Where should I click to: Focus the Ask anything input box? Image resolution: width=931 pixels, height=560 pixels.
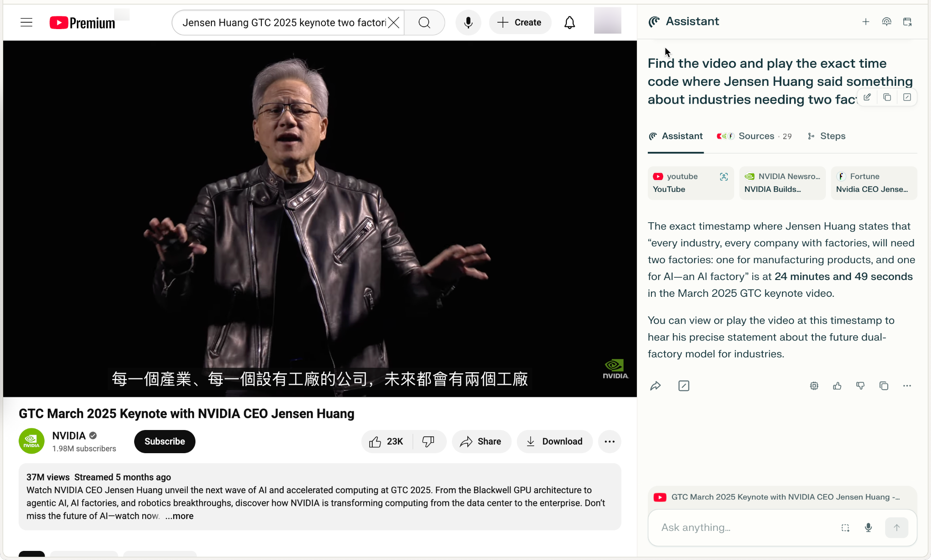746,527
